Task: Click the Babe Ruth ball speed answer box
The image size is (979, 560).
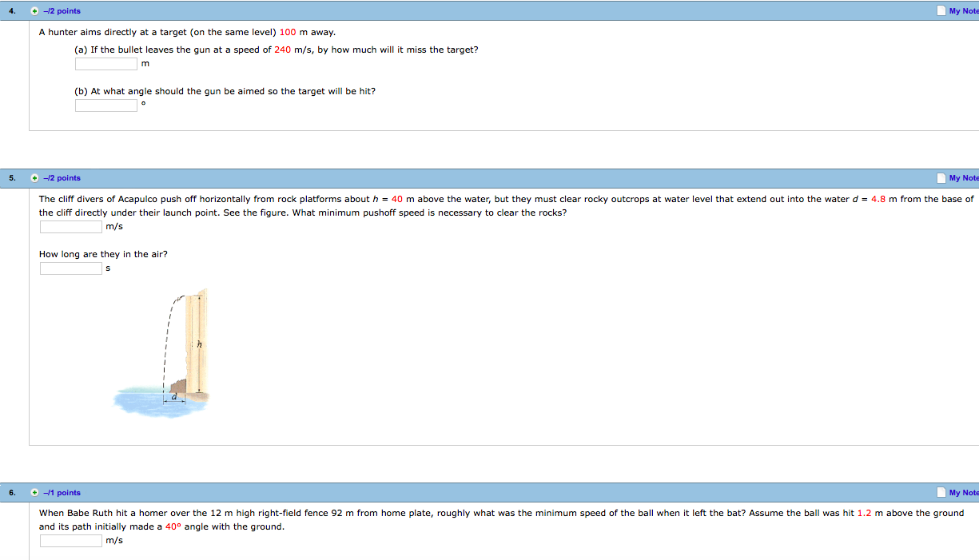Action: pos(71,541)
